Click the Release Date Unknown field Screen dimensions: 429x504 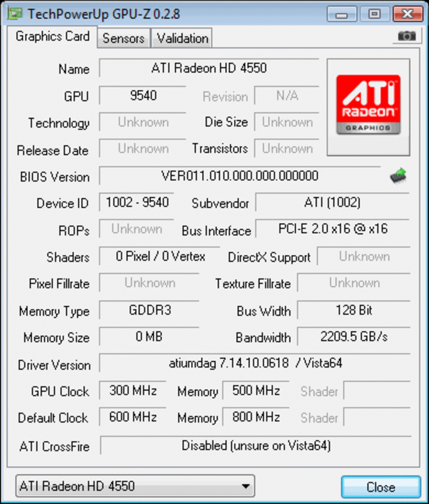(143, 149)
